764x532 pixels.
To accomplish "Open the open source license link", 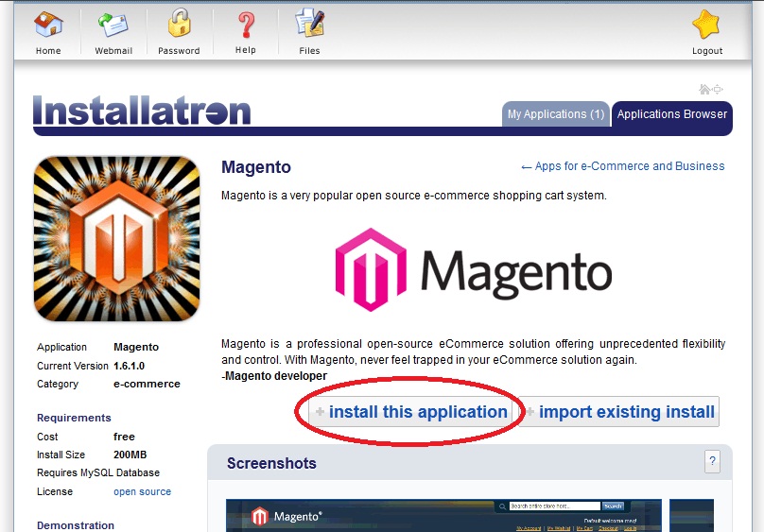I will pos(142,491).
